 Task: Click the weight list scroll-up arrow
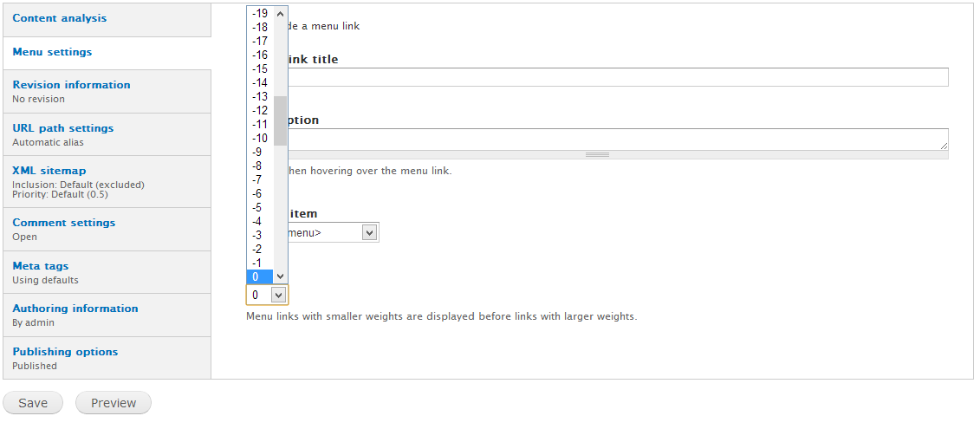pyautogui.click(x=281, y=14)
